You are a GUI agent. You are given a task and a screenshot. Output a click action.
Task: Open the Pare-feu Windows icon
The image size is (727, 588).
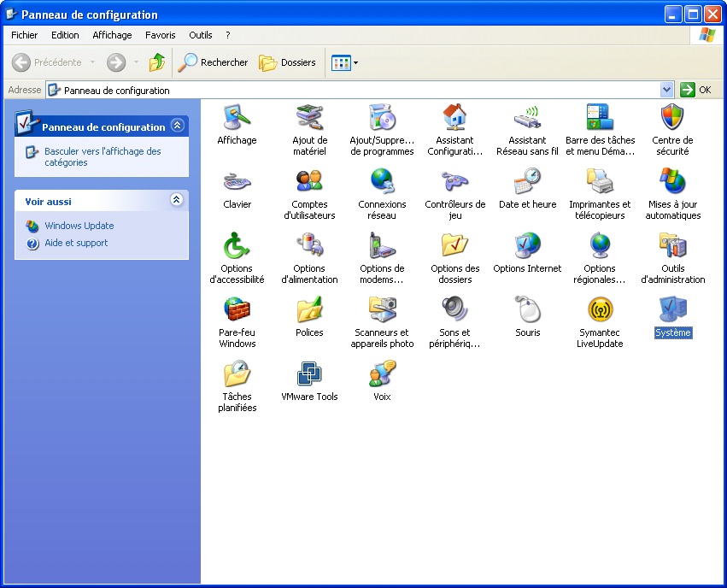237,309
